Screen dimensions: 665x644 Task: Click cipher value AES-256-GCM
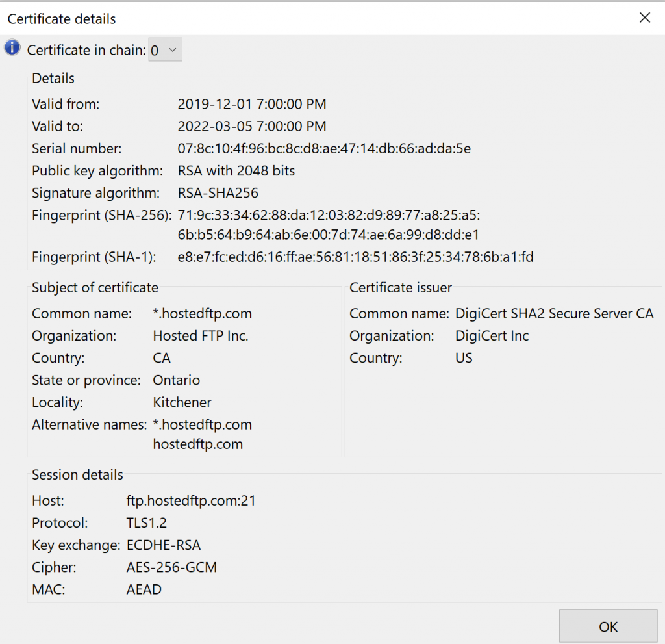(x=171, y=567)
